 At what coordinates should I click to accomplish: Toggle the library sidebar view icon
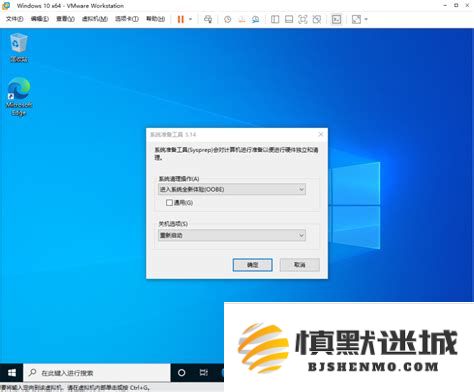tap(275, 19)
